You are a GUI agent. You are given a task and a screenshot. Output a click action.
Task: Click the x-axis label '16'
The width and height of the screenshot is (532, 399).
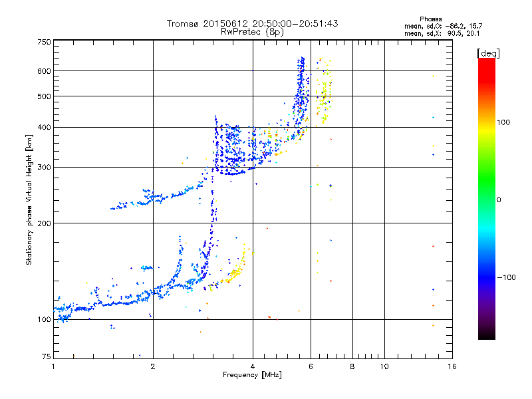click(452, 366)
